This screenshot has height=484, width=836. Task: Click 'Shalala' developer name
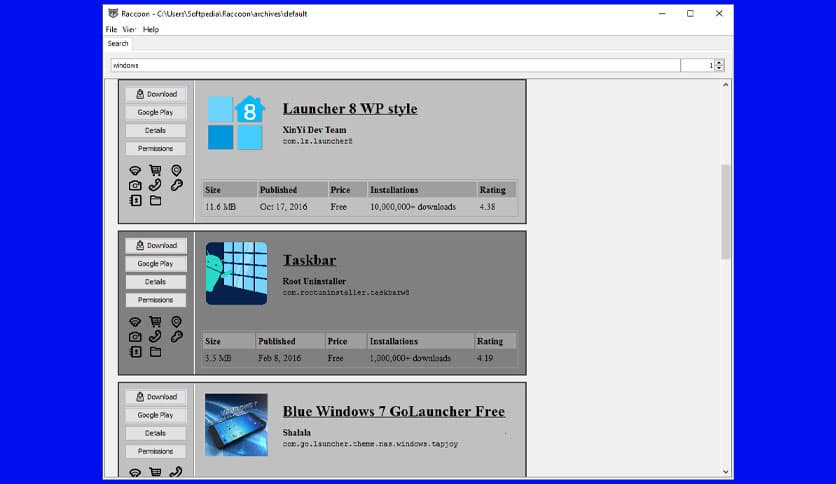pyautogui.click(x=296, y=432)
